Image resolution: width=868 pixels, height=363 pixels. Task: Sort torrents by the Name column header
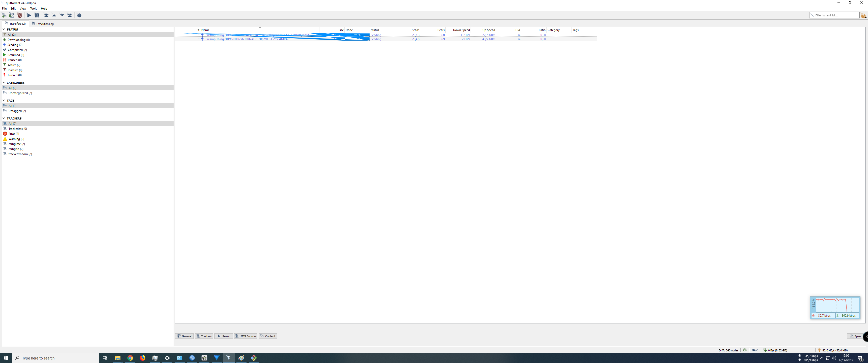coord(259,30)
